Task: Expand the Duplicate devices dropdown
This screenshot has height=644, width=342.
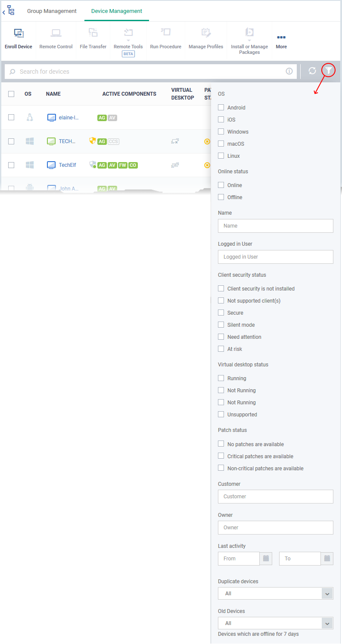Action: [x=276, y=594]
